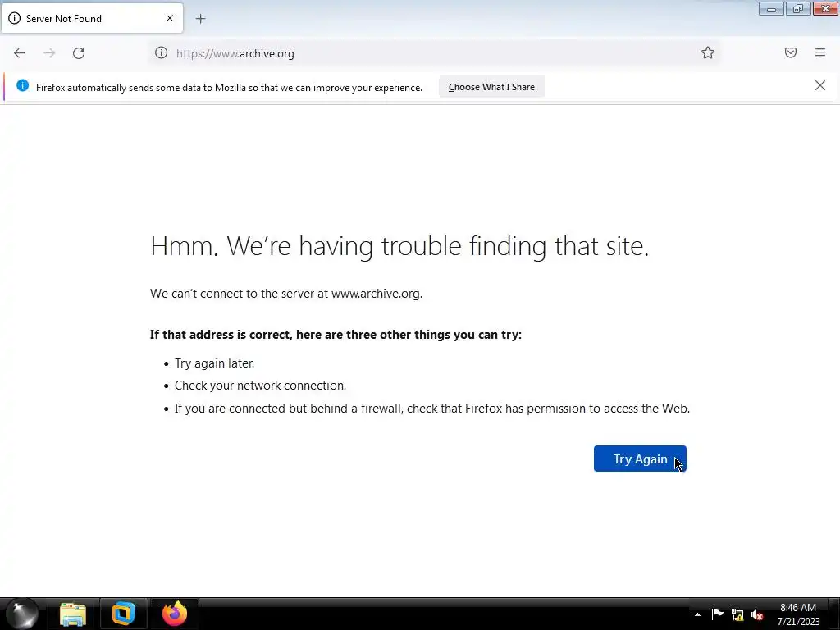
Task: Open the VMware taskbar icon
Action: click(x=123, y=614)
